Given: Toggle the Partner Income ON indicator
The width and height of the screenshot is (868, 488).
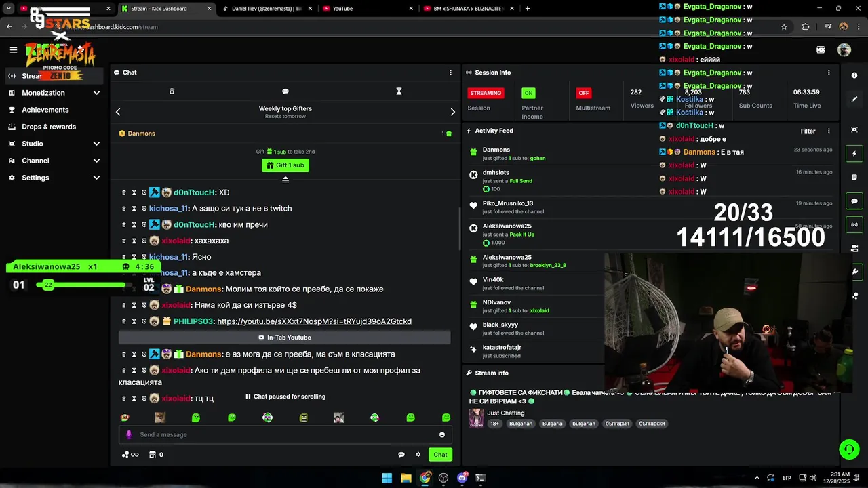Looking at the screenshot, I should [x=528, y=93].
